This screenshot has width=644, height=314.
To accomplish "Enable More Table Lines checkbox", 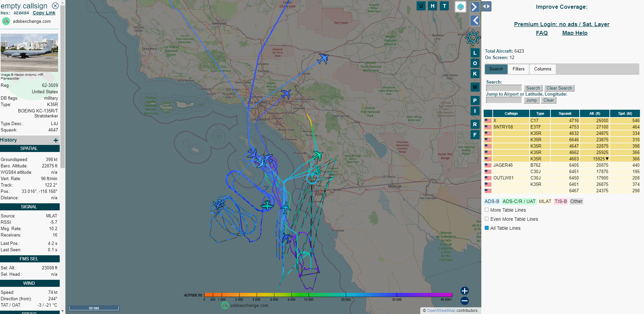I will pyautogui.click(x=487, y=210).
